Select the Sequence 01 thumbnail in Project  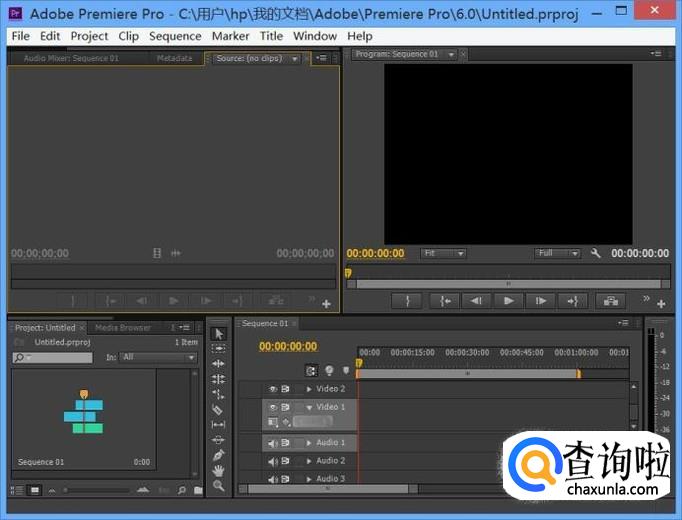click(x=84, y=412)
